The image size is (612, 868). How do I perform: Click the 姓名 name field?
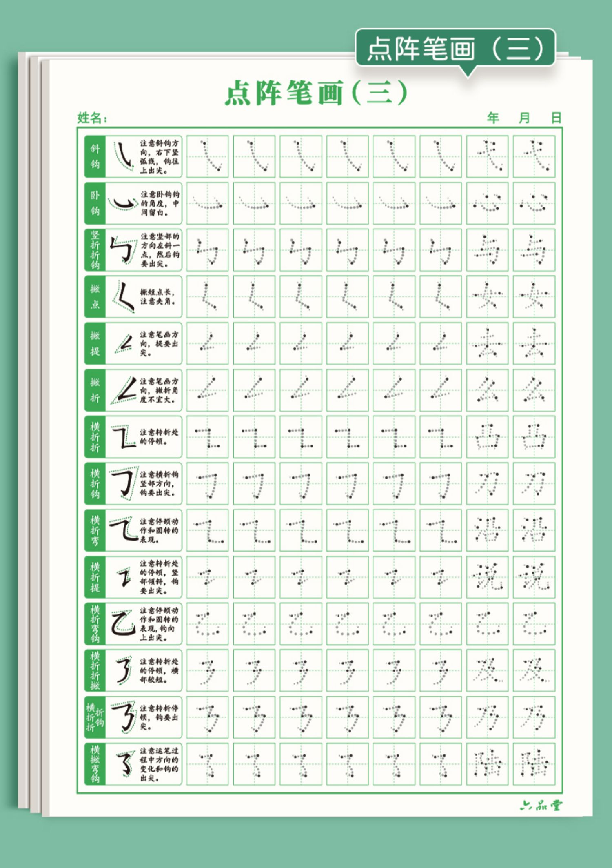coord(92,118)
